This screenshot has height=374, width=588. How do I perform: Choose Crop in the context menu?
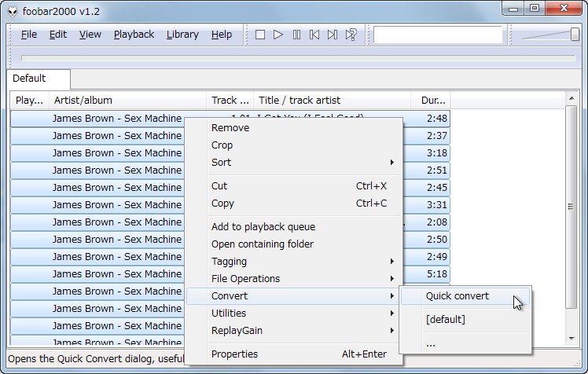(294, 145)
